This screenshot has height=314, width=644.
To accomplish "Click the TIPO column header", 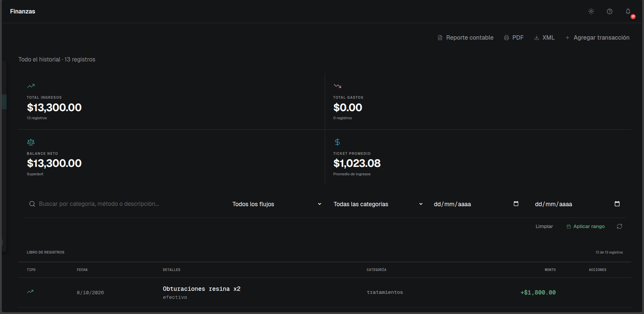I will (31, 270).
